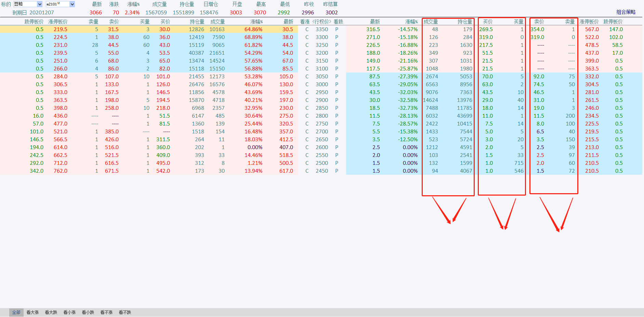Select the 看不涨 tab
This screenshot has height=317, width=644.
[x=106, y=312]
